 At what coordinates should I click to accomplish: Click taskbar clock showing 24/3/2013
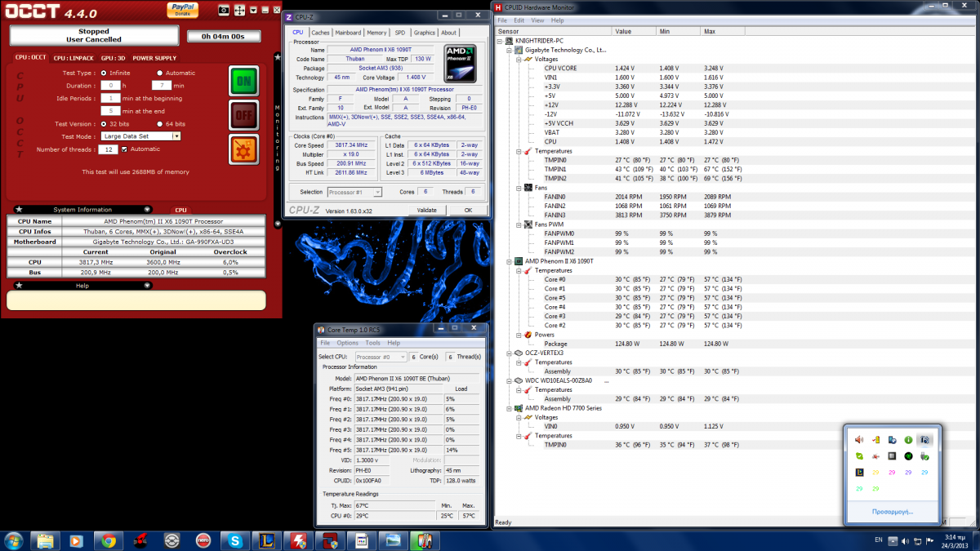956,540
